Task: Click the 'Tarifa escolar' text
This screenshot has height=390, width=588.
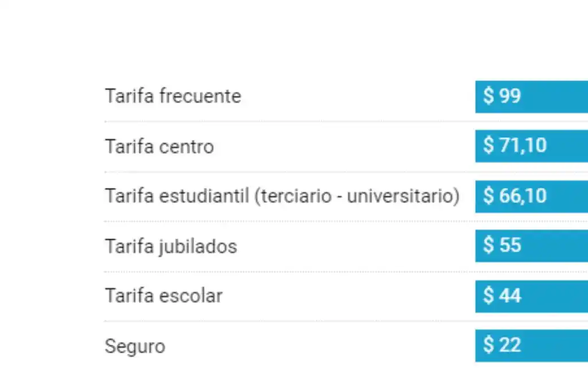Action: click(163, 297)
